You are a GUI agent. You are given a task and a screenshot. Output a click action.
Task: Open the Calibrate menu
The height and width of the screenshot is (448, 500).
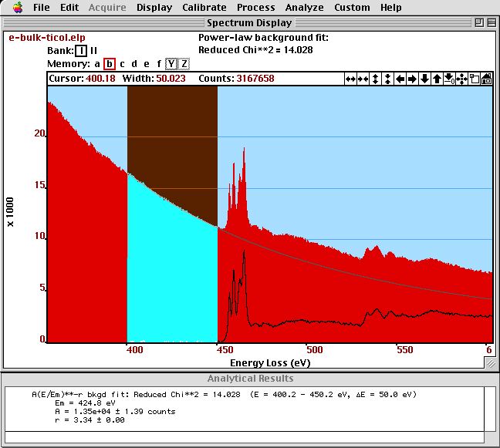click(x=204, y=8)
